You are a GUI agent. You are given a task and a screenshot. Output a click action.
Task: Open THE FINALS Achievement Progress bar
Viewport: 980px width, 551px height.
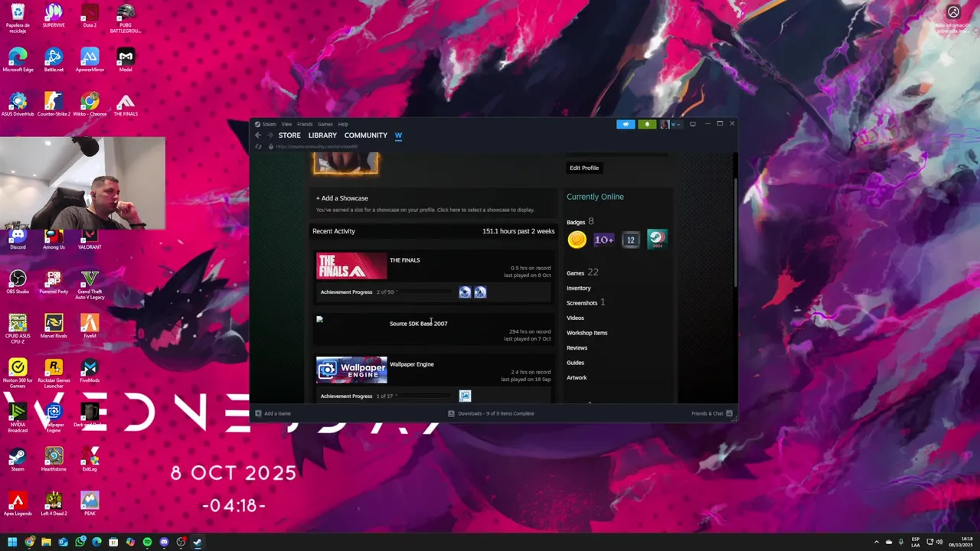tap(426, 292)
